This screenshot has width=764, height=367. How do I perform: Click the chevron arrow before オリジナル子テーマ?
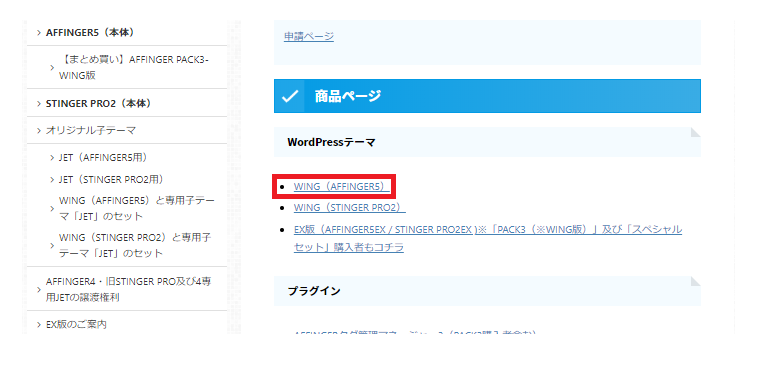(39, 131)
